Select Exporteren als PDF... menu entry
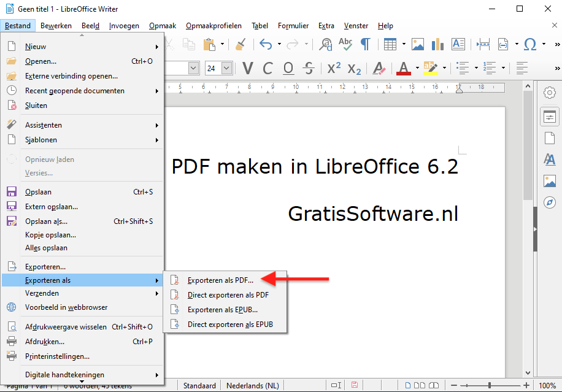The image size is (562, 392). pos(220,280)
